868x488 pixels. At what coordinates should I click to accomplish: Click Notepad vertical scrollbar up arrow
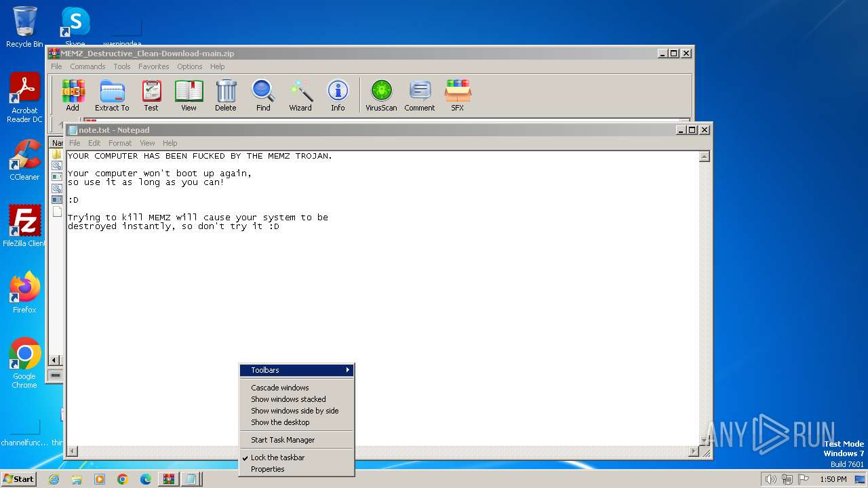point(705,157)
